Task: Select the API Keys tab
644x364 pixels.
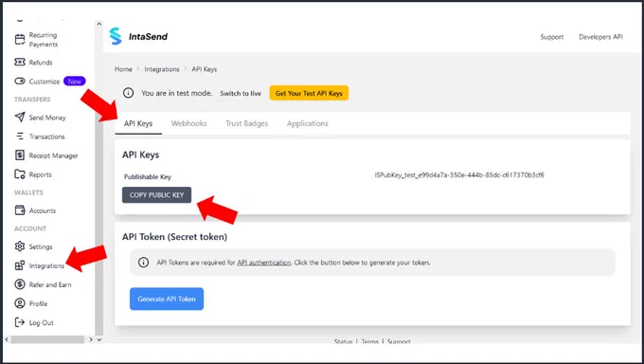Action: pos(138,123)
